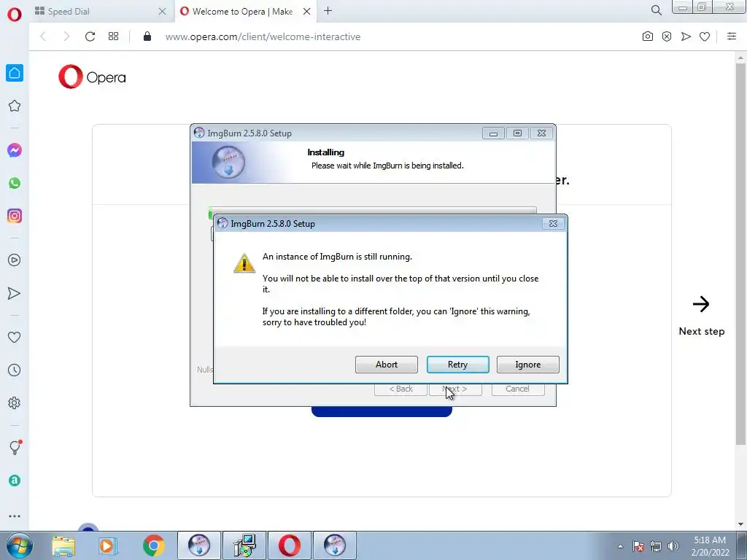
Task: Open Speed Dial grid icon in toolbar
Action: point(113,36)
